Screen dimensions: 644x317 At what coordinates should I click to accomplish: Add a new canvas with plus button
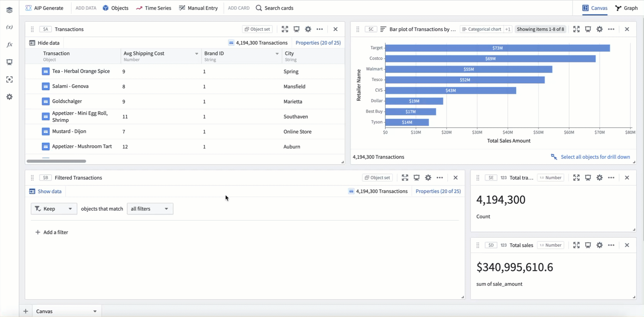tap(25, 312)
